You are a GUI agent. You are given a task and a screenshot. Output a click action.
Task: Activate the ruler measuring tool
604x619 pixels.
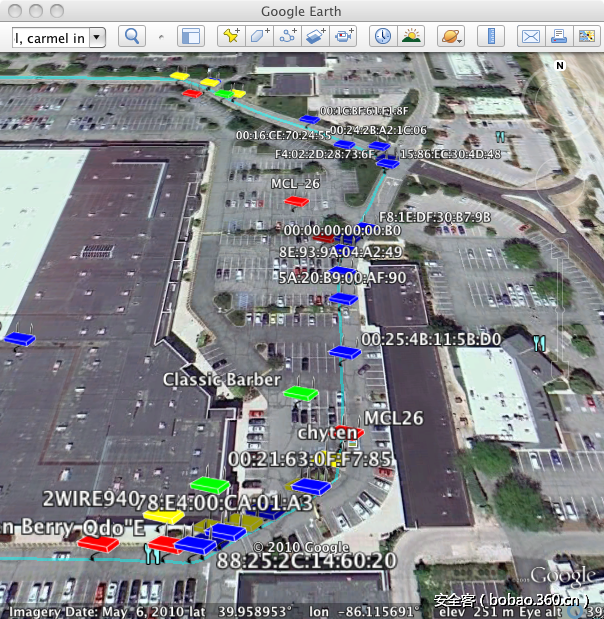pyautogui.click(x=491, y=37)
